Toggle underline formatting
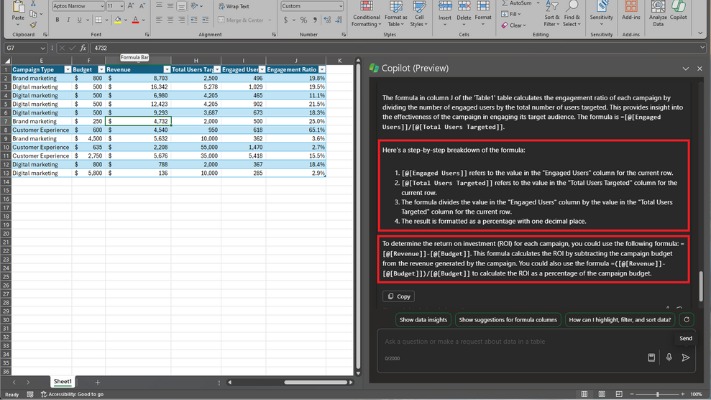 coord(79,20)
